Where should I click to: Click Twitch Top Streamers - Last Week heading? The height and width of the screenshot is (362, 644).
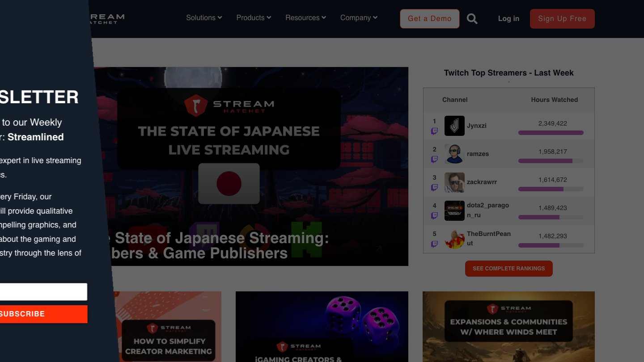509,73
